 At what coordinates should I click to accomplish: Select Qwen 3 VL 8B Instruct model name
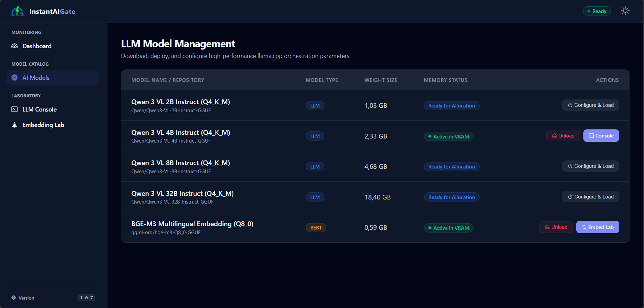coord(181,163)
